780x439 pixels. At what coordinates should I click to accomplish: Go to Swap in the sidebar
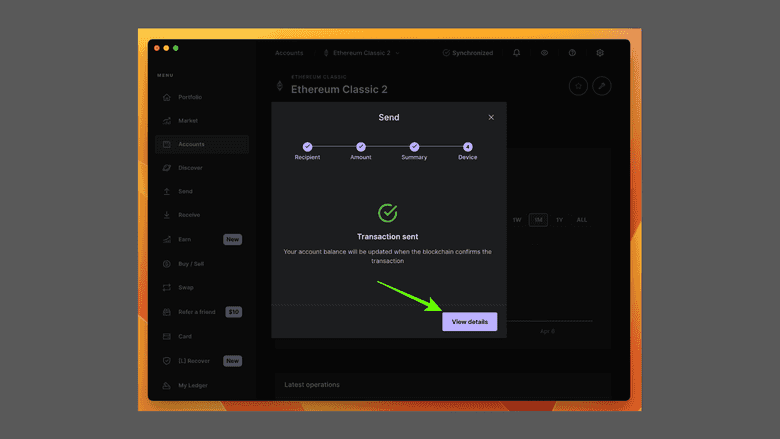(x=185, y=287)
